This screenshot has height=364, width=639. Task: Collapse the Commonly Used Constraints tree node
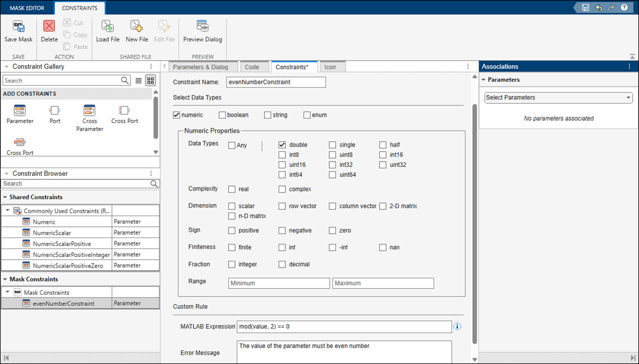click(x=7, y=210)
